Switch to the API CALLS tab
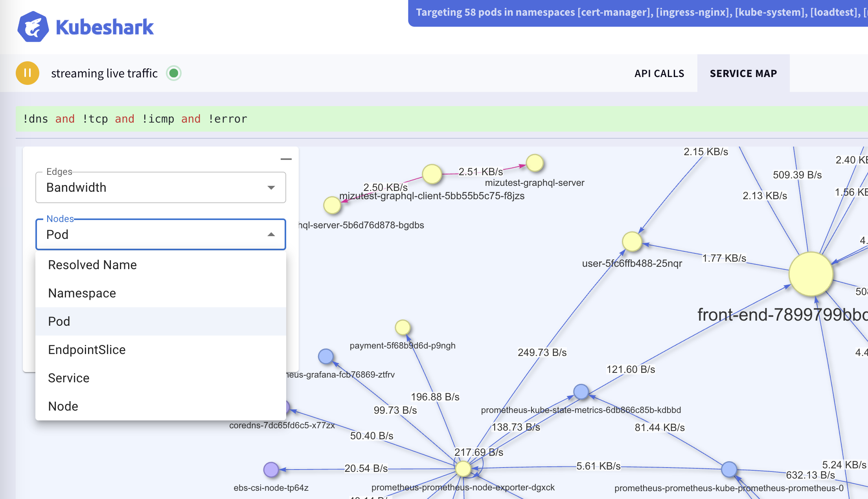Screen dimensions: 868x499 [659, 73]
